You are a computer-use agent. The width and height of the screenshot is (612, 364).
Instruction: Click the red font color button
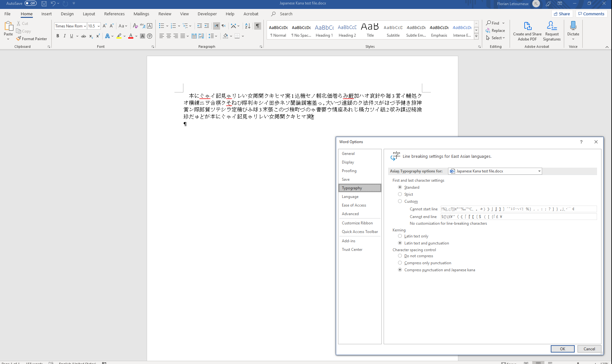click(130, 36)
